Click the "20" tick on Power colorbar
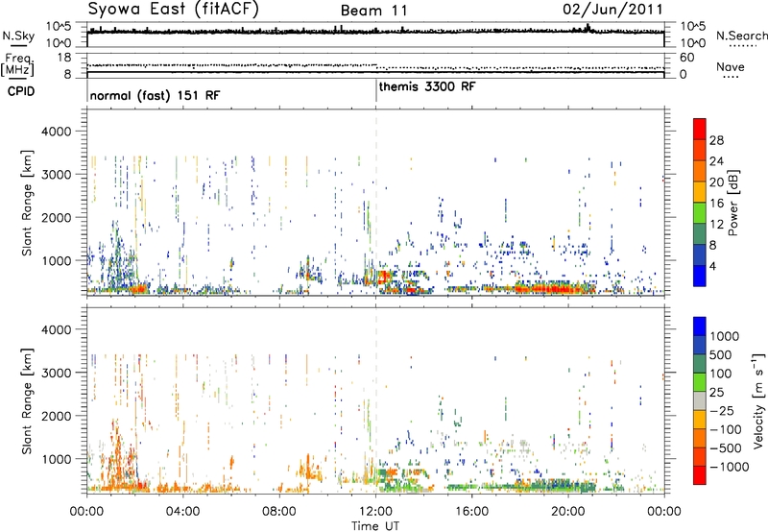 pyautogui.click(x=716, y=182)
